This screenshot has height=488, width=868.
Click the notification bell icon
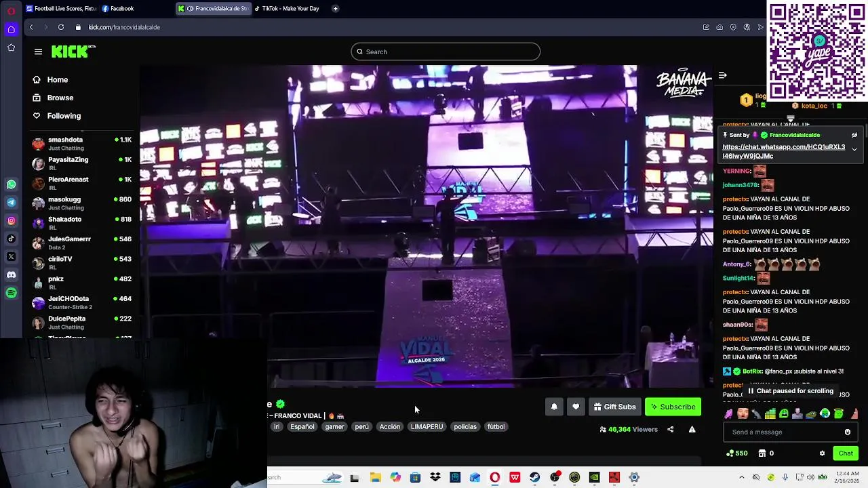click(554, 407)
